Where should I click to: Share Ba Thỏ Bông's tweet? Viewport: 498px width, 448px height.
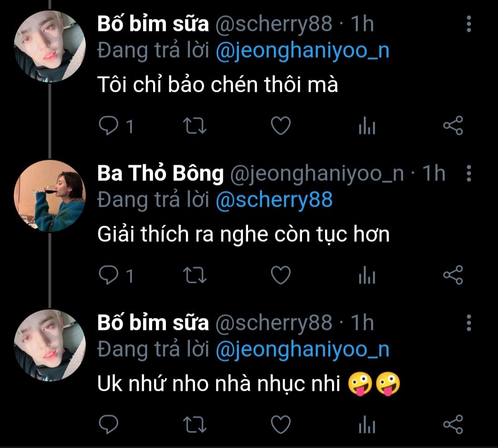452,275
